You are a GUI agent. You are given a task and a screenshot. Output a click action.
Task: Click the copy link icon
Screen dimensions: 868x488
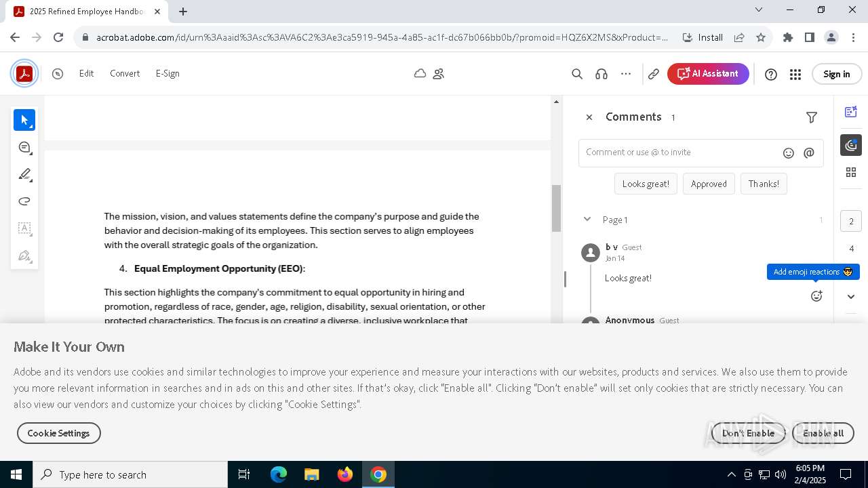pyautogui.click(x=654, y=74)
